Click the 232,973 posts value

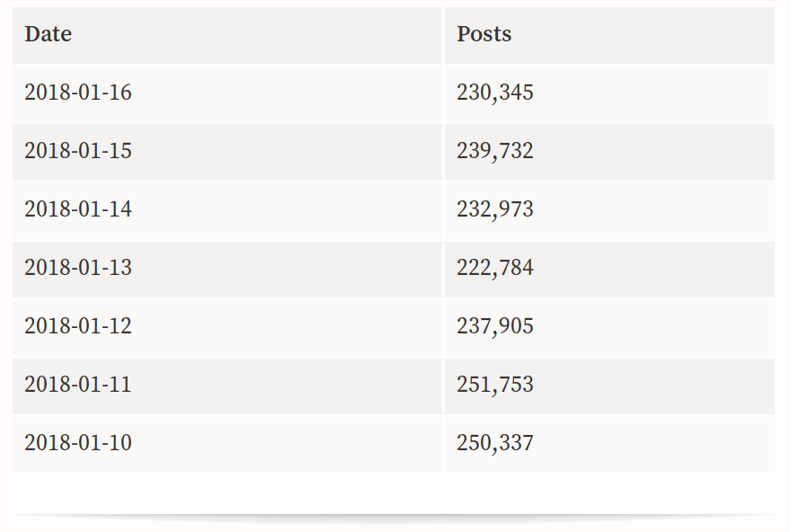(494, 209)
